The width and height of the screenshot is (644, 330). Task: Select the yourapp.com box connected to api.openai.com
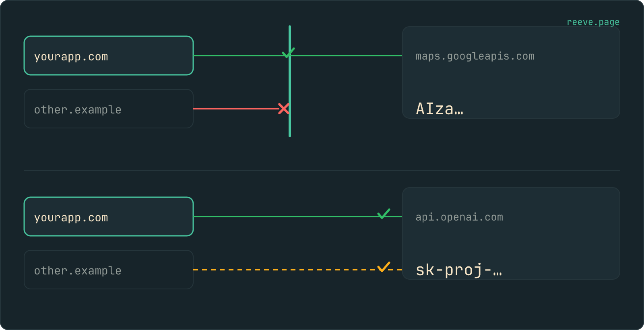tap(109, 217)
